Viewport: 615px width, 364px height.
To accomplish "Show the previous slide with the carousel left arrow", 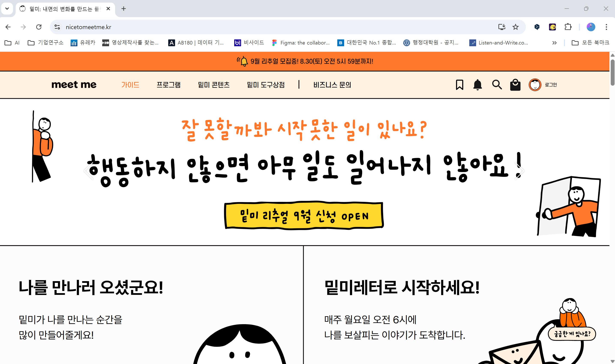I will pos(89,171).
